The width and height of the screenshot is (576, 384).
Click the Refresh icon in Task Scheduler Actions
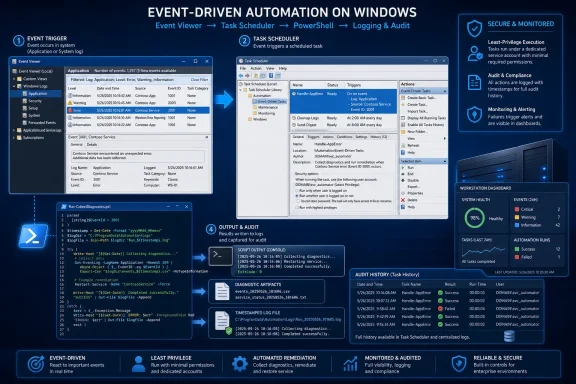tap(403, 146)
